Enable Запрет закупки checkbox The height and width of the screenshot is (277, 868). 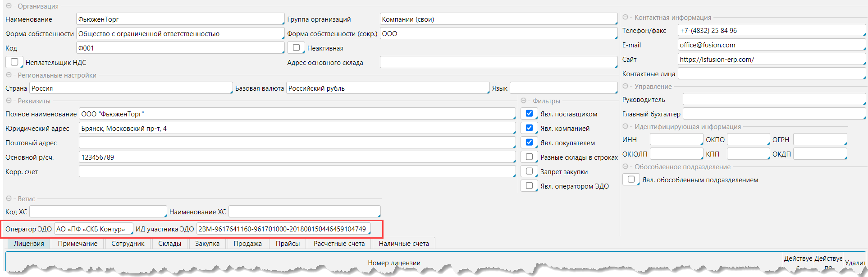pos(529,171)
